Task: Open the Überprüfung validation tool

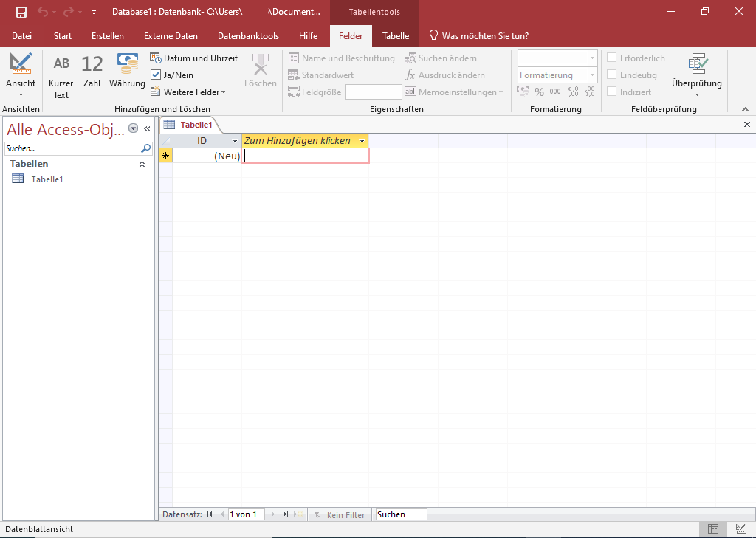Action: click(x=697, y=75)
